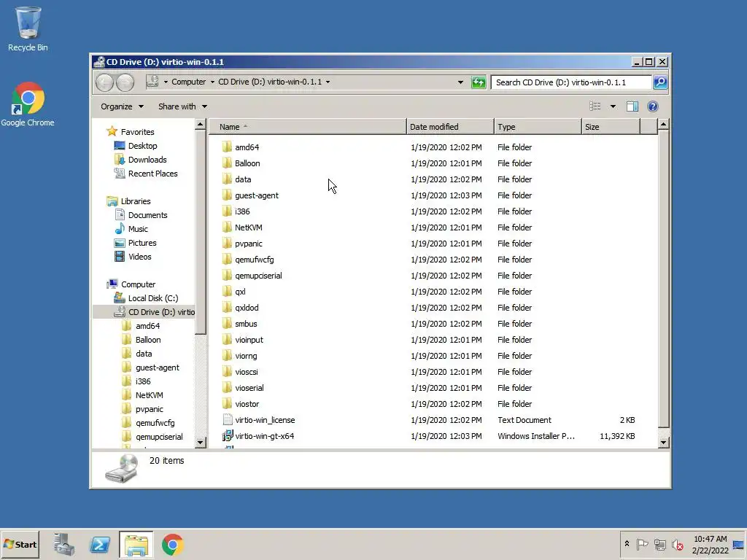The height and width of the screenshot is (560, 747).
Task: Click Show desktop button beside the clock
Action: tap(738, 544)
